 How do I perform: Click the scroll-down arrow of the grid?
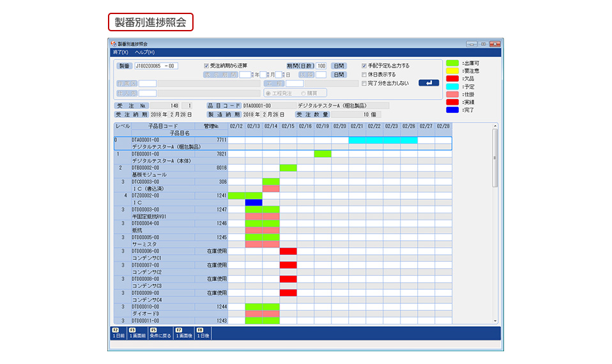click(x=495, y=321)
